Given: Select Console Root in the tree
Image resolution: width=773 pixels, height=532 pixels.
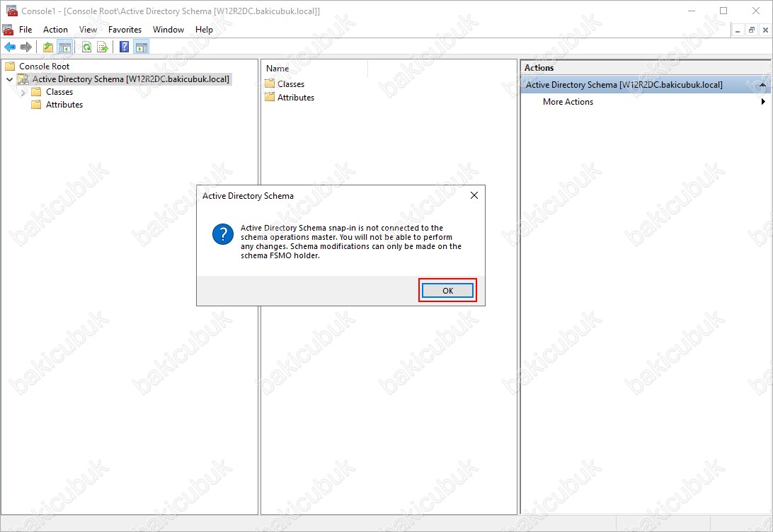Looking at the screenshot, I should [x=44, y=66].
